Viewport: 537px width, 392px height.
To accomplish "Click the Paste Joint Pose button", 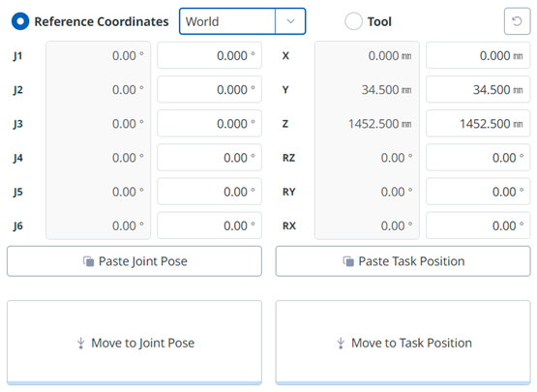I will [134, 261].
